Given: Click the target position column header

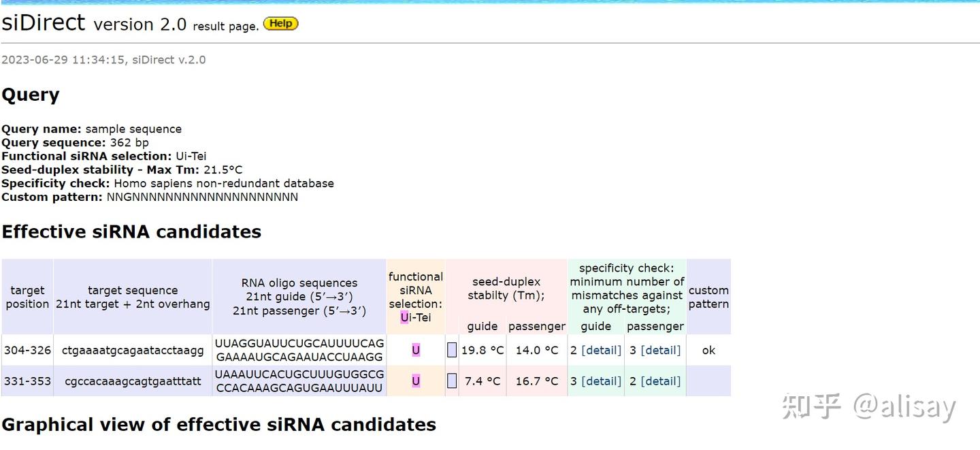Looking at the screenshot, I should (27, 297).
